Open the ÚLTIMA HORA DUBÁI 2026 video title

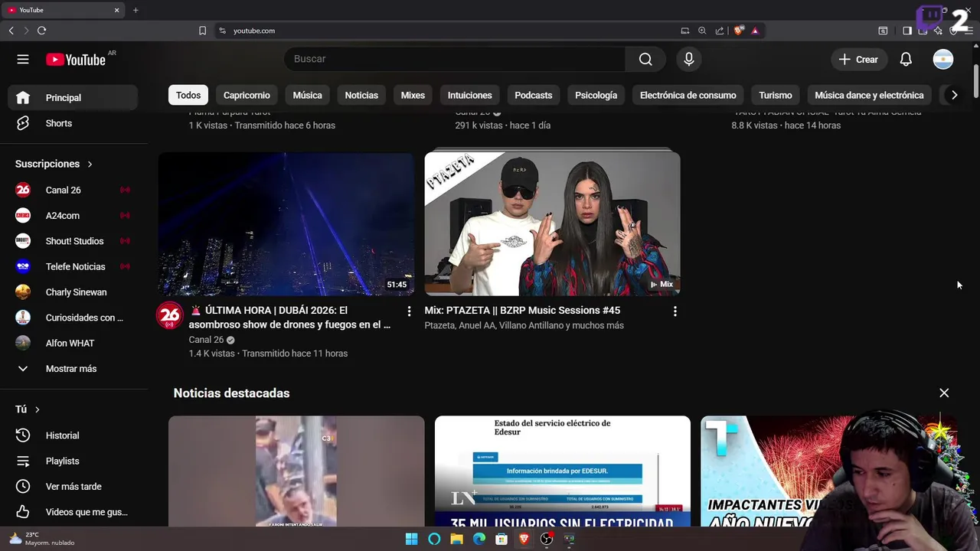[290, 318]
